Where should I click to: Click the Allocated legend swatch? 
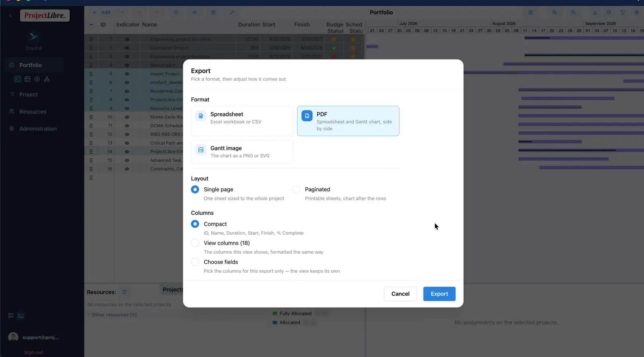(x=275, y=322)
